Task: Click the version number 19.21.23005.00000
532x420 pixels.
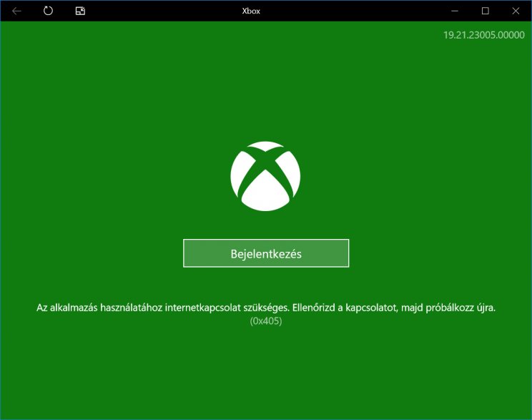Action: [484, 35]
